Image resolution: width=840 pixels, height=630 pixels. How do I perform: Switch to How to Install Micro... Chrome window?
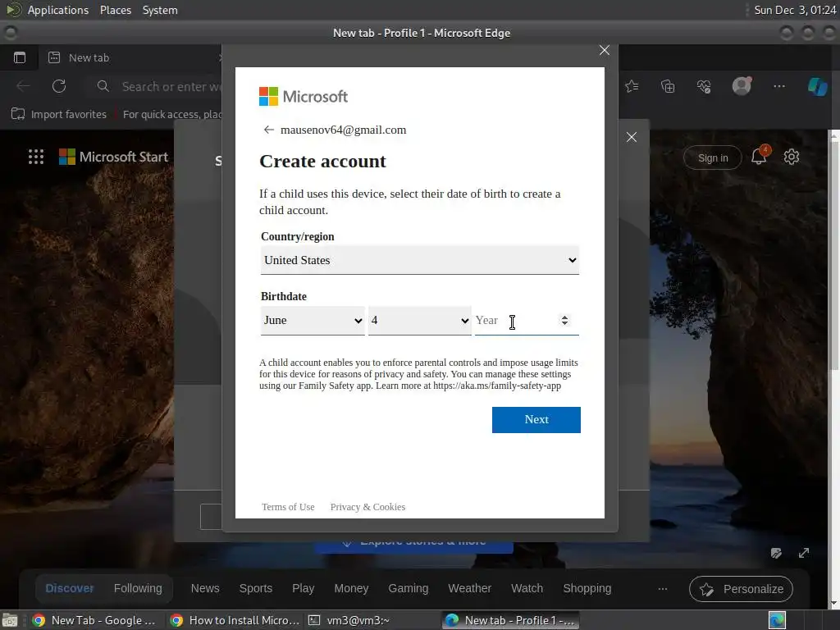(x=235, y=620)
